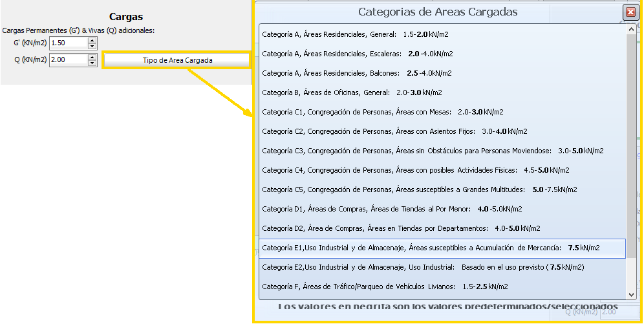Click the category list vertical scrollbar
This screenshot has height=324, width=644.
[x=631, y=162]
